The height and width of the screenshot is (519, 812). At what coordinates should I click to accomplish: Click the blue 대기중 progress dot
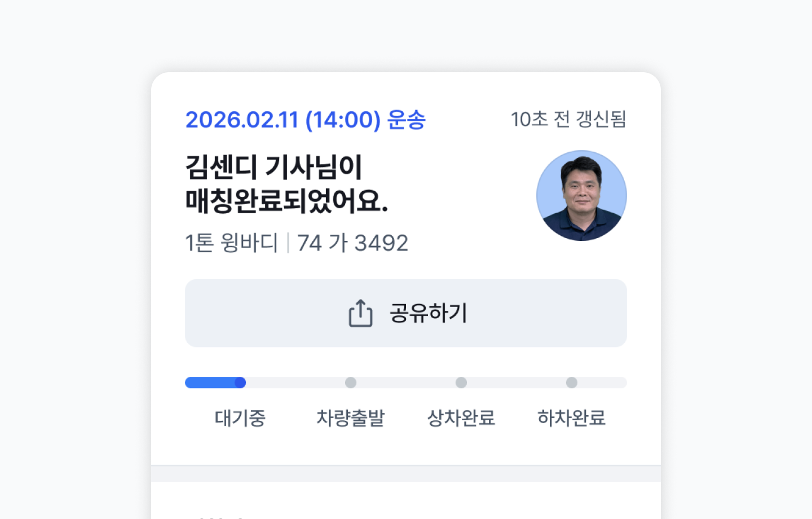pos(240,382)
